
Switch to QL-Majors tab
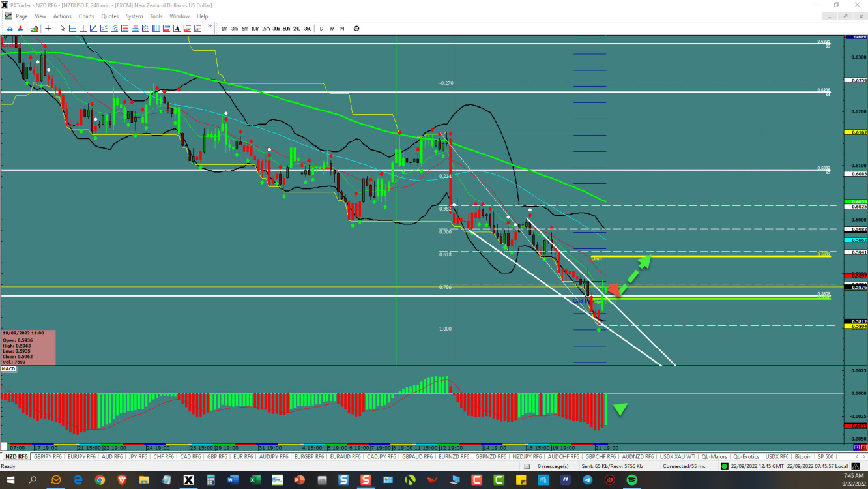715,457
